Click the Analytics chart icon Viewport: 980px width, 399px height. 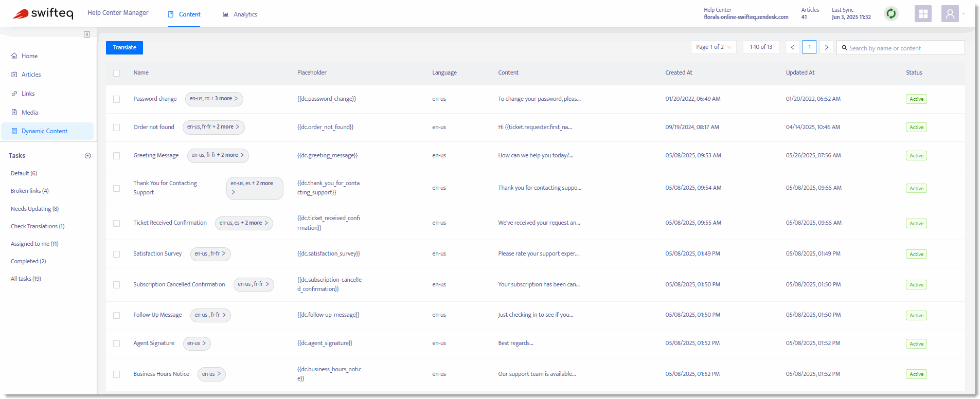click(225, 14)
